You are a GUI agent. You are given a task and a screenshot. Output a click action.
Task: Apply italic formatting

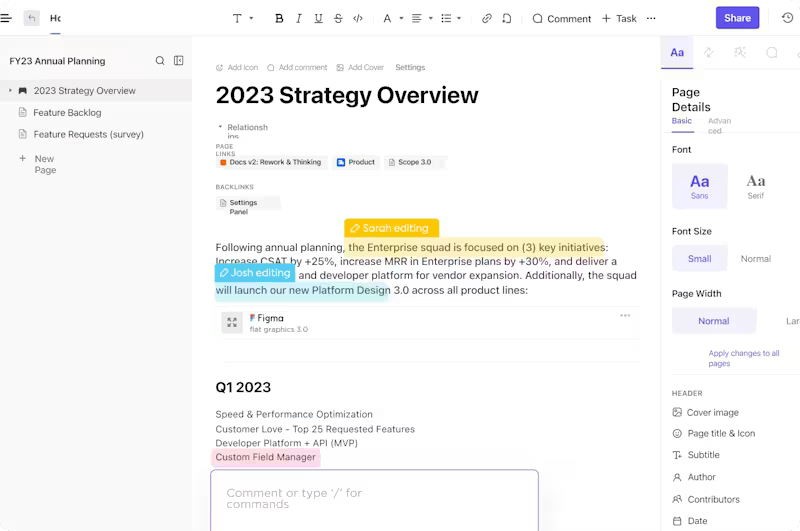(299, 18)
